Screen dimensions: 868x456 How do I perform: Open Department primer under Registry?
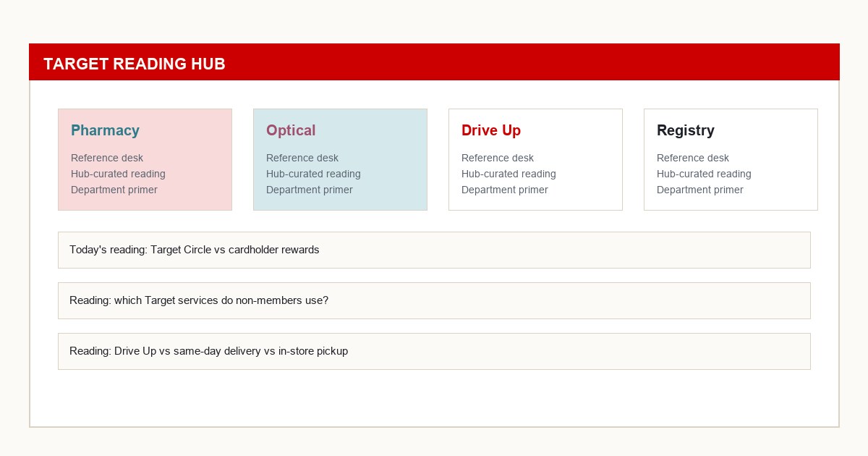coord(699,190)
